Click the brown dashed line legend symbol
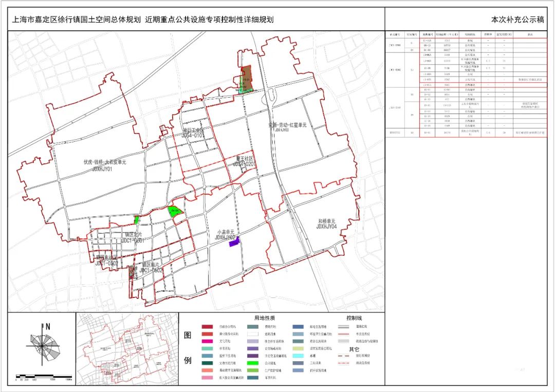The width and height of the screenshot is (555, 392). pyautogui.click(x=344, y=356)
